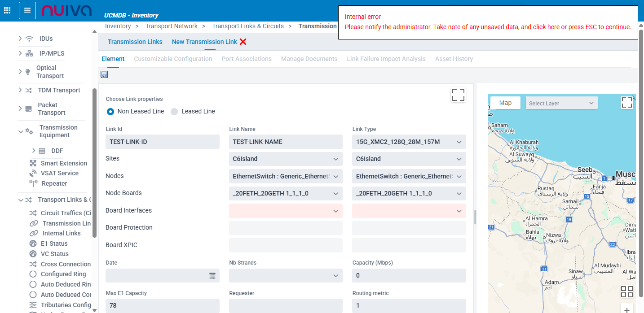Image resolution: width=644 pixels, height=313 pixels.
Task: Switch to the Transmission Links tab
Action: [135, 42]
